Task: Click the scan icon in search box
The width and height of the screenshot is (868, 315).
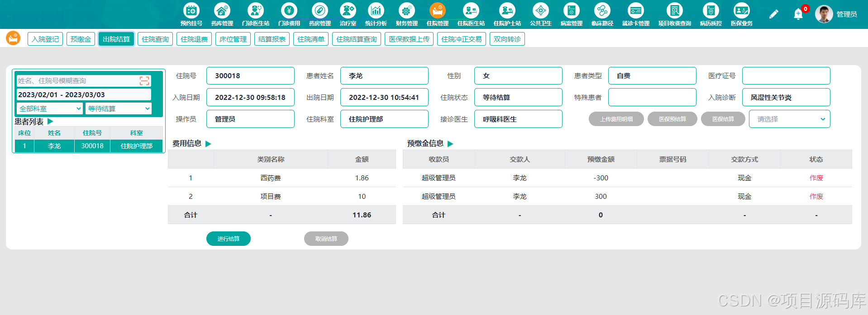Action: click(144, 81)
